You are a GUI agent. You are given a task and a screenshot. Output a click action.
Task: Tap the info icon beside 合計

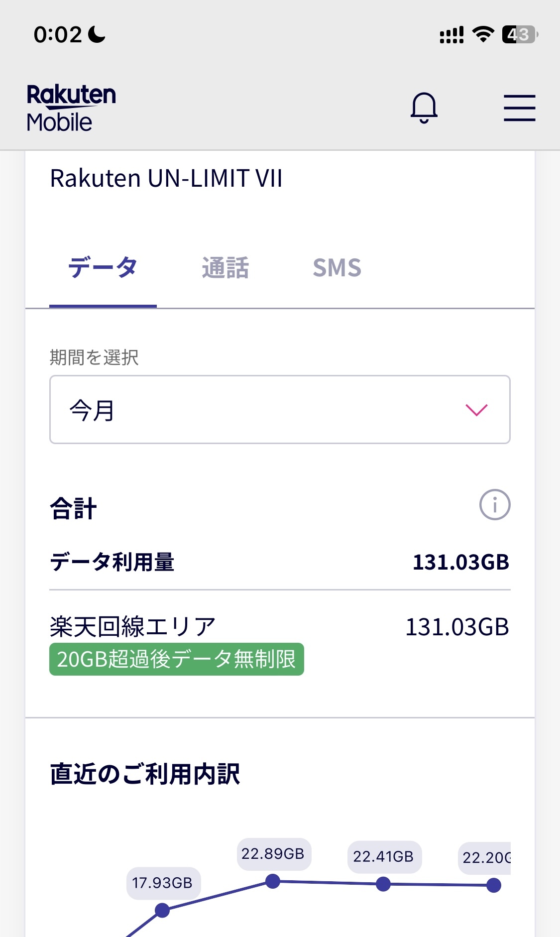pyautogui.click(x=494, y=505)
